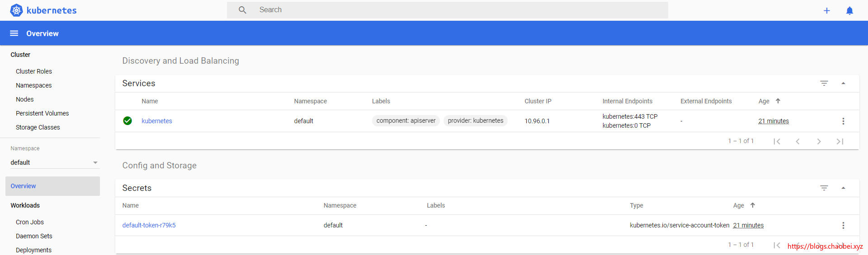Open Cluster Roles in sidebar
Viewport: 868px width, 255px height.
point(34,71)
